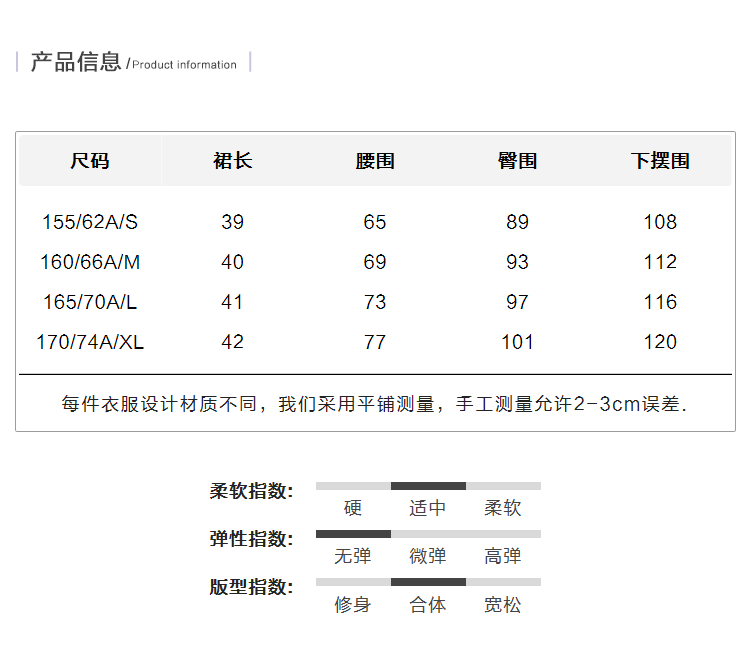
Task: Click the 高弹 elasticity level label
Action: coord(503,556)
